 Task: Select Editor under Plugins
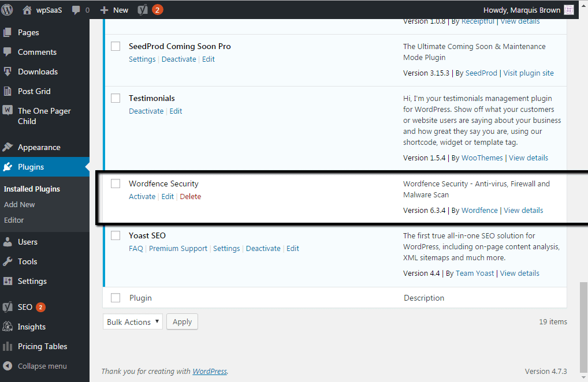[x=14, y=220]
